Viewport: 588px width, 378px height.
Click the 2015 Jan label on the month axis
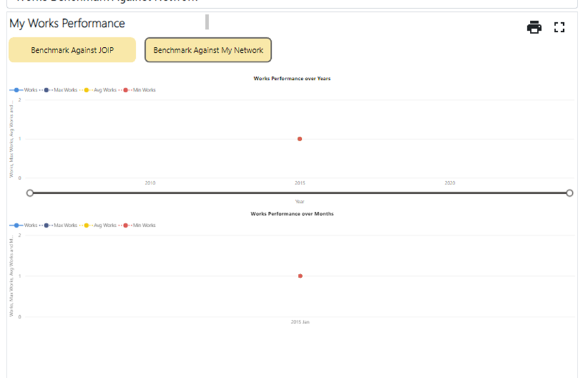[x=300, y=322]
